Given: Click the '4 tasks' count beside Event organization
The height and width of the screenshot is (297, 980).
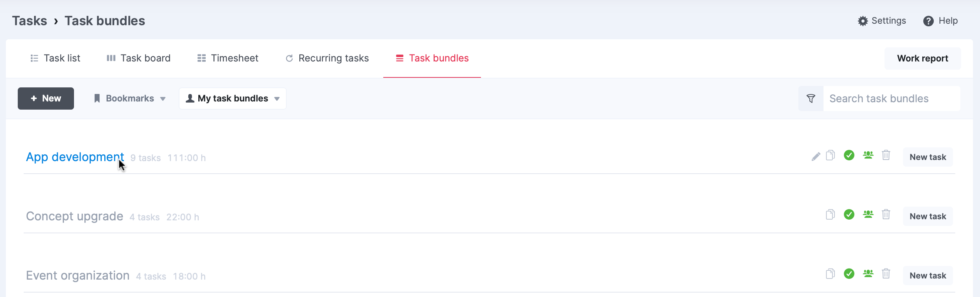Looking at the screenshot, I should [151, 276].
